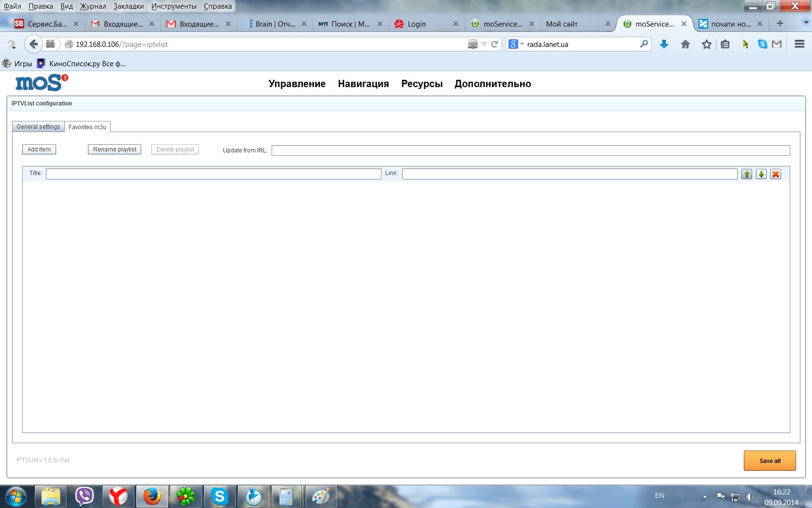This screenshot has width=812, height=508.
Task: Open Firefox downloads arrow icon
Action: coord(664,45)
